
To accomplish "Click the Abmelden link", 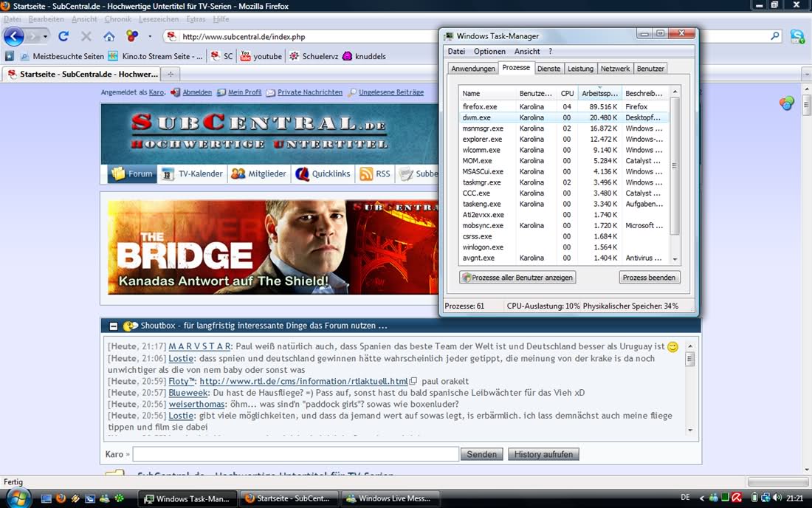I will point(197,92).
